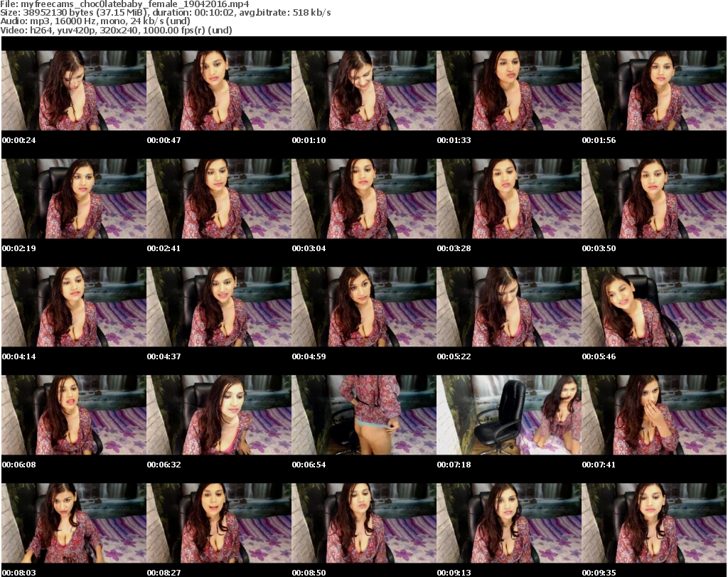Click the frame captured at 00:04:59
The width and height of the screenshot is (728, 577).
[364, 307]
